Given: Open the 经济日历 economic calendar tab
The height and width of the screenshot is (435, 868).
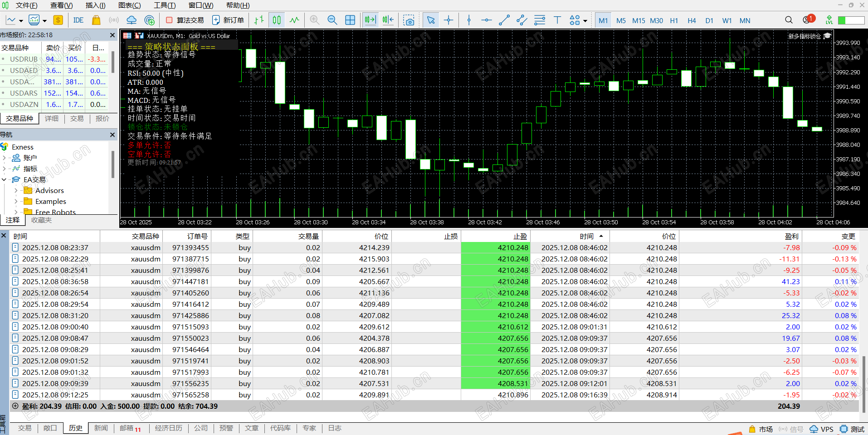Looking at the screenshot, I should coord(168,428).
